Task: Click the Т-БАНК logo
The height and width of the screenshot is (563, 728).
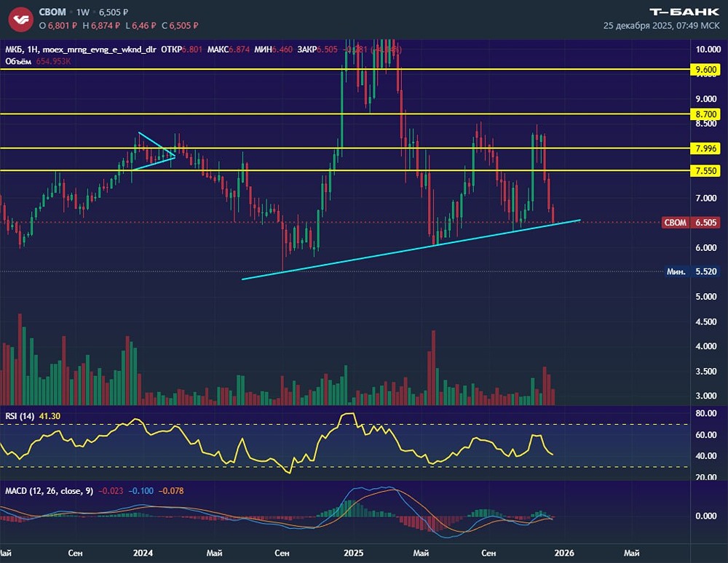Action: (x=684, y=12)
